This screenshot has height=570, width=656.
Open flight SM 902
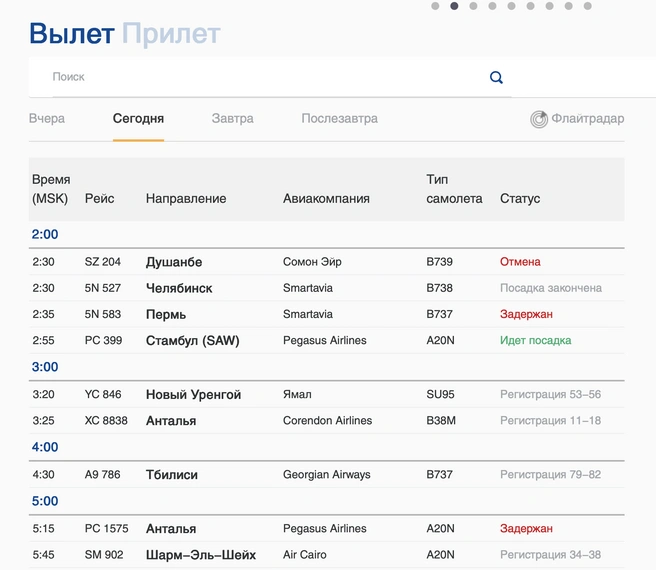pyautogui.click(x=104, y=555)
